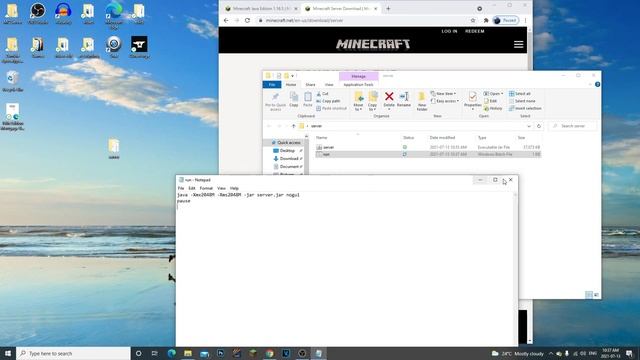Open Task View on the taskbar
This screenshot has height=360, width=640.
click(x=154, y=353)
